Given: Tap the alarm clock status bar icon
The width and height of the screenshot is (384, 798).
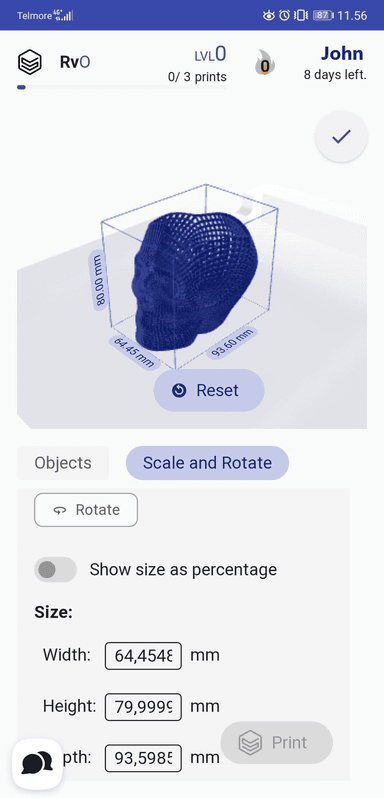Looking at the screenshot, I should pyautogui.click(x=284, y=15).
